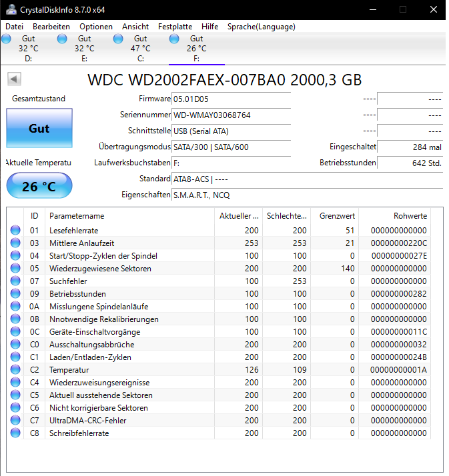Click the serial number field WD-WMAY03068764
The height and width of the screenshot is (476, 449).
[232, 115]
